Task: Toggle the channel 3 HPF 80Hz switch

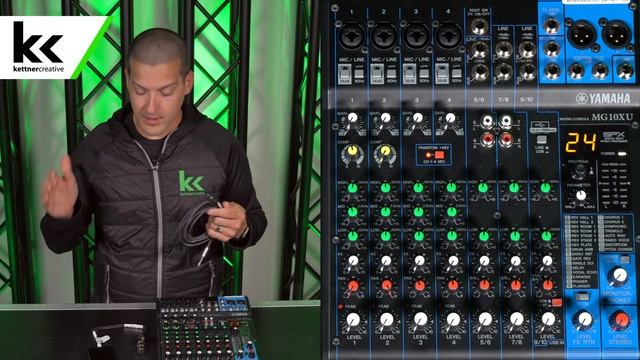Action: click(424, 74)
